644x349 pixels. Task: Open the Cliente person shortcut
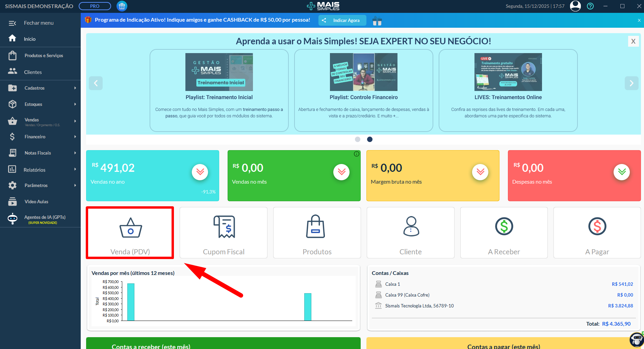410,233
